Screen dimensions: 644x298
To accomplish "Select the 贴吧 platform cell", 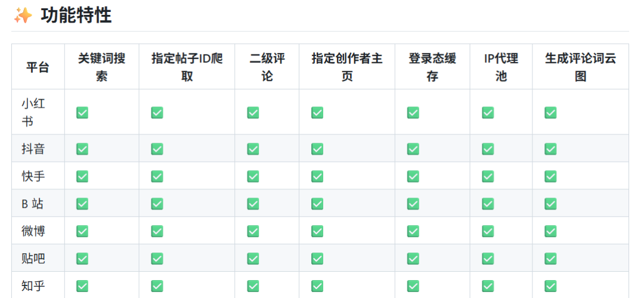I will click(38, 258).
